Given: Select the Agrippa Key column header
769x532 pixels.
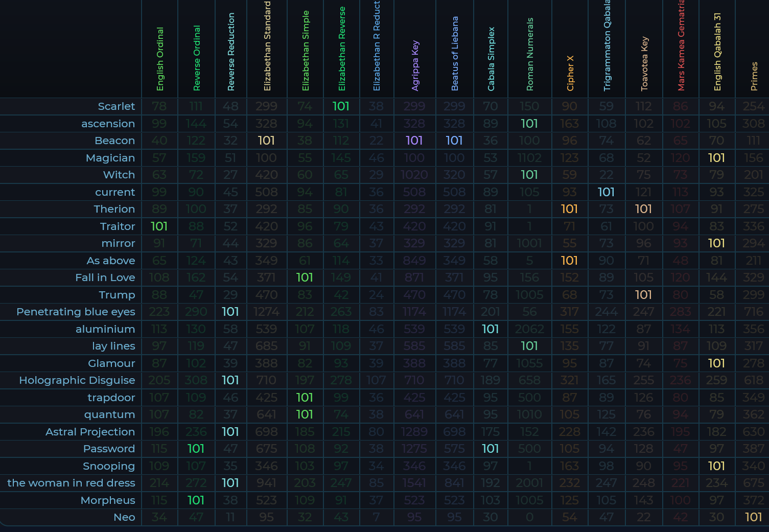Looking at the screenshot, I should (x=415, y=65).
